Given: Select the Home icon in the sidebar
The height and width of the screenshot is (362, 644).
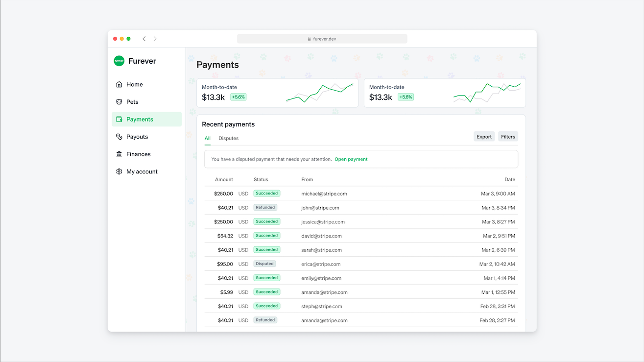Looking at the screenshot, I should coord(119,84).
